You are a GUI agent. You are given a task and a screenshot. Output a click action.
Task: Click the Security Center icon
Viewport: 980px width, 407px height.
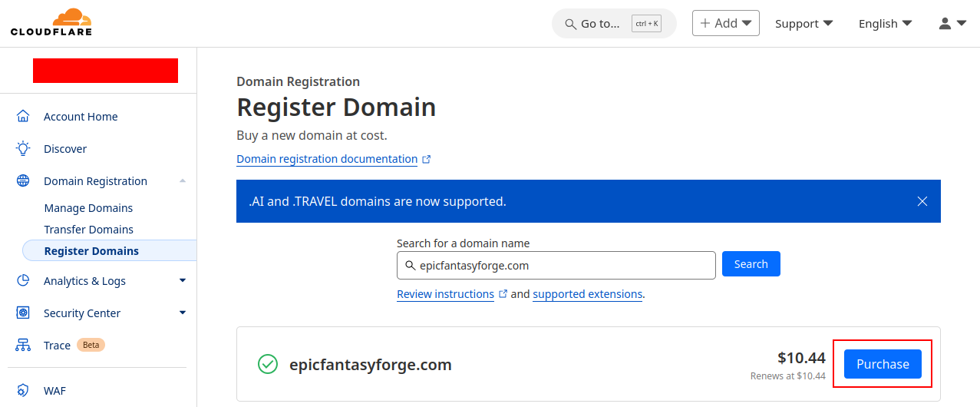[23, 313]
